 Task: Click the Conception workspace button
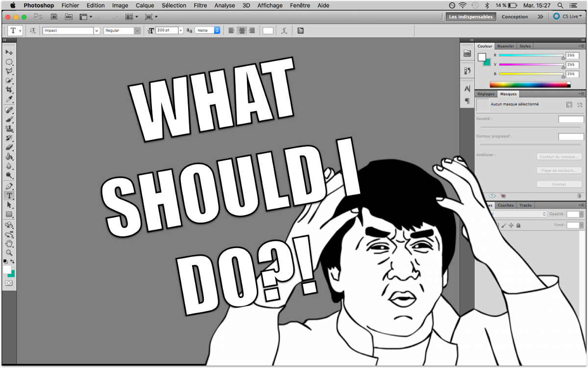tap(514, 17)
